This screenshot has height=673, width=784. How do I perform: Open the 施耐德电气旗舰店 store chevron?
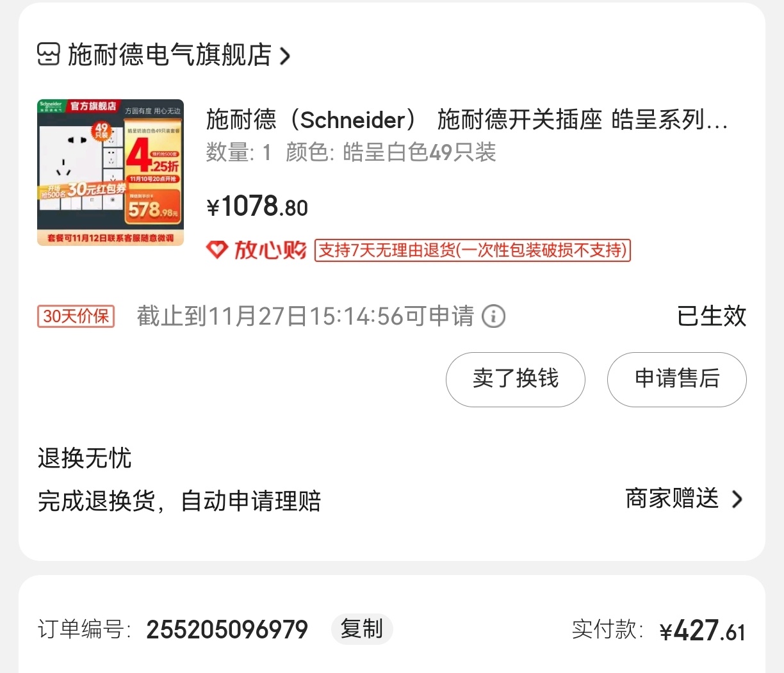tap(285, 56)
